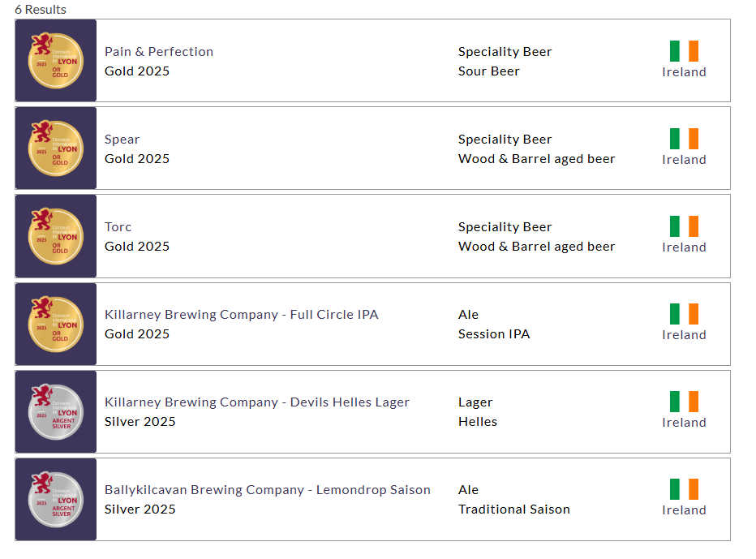Click the silver medal for Devils Helles Lager
The width and height of the screenshot is (756, 559).
(55, 411)
